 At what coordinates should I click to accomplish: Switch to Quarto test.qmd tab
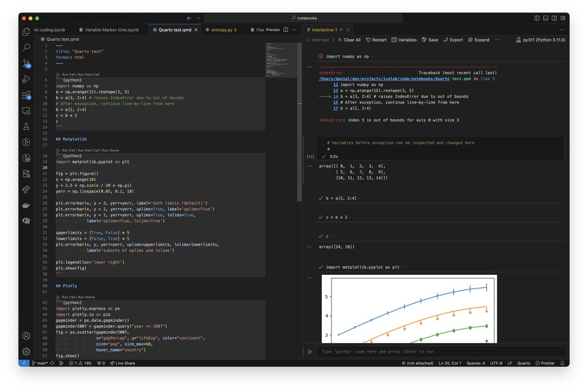(x=175, y=30)
